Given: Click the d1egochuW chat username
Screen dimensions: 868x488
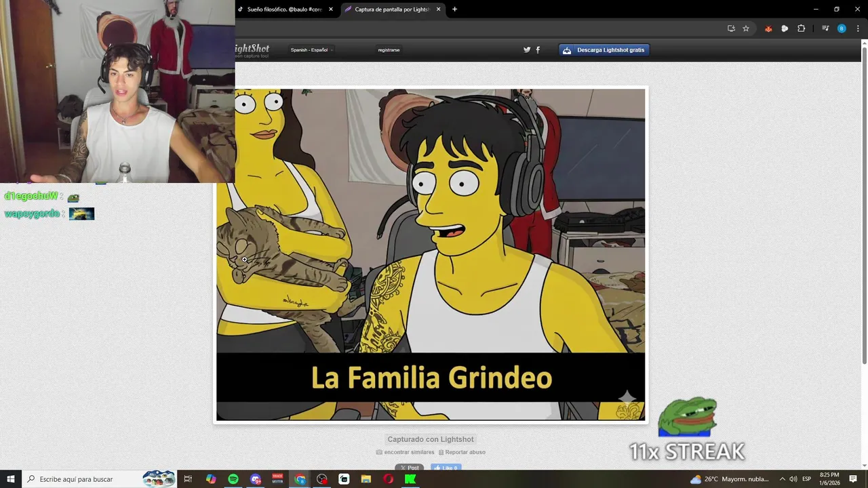Looking at the screenshot, I should click(31, 197).
